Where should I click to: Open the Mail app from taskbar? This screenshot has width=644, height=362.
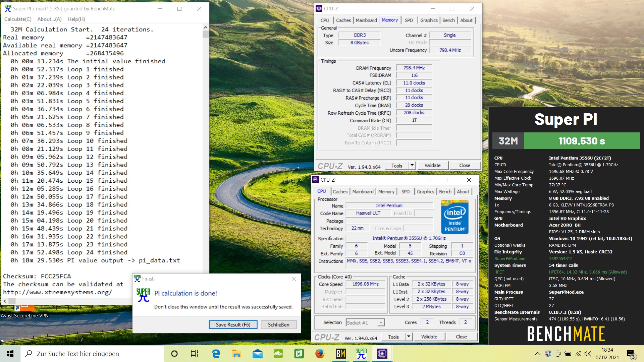click(258, 354)
